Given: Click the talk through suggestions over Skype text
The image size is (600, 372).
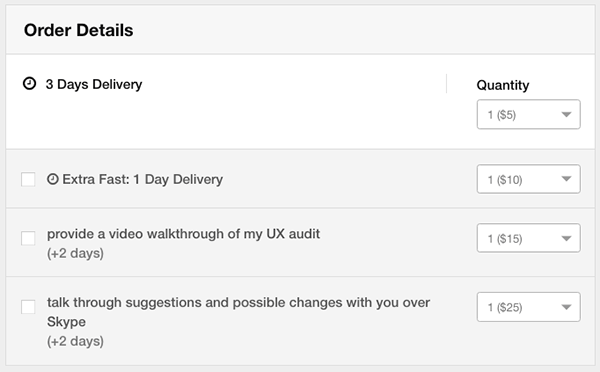Looking at the screenshot, I should [x=238, y=312].
